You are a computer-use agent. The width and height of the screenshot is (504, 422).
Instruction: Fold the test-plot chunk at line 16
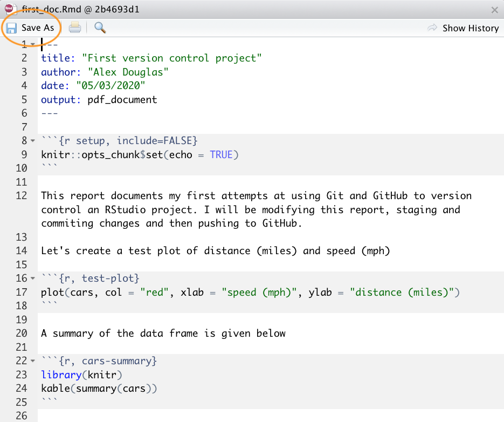click(33, 278)
